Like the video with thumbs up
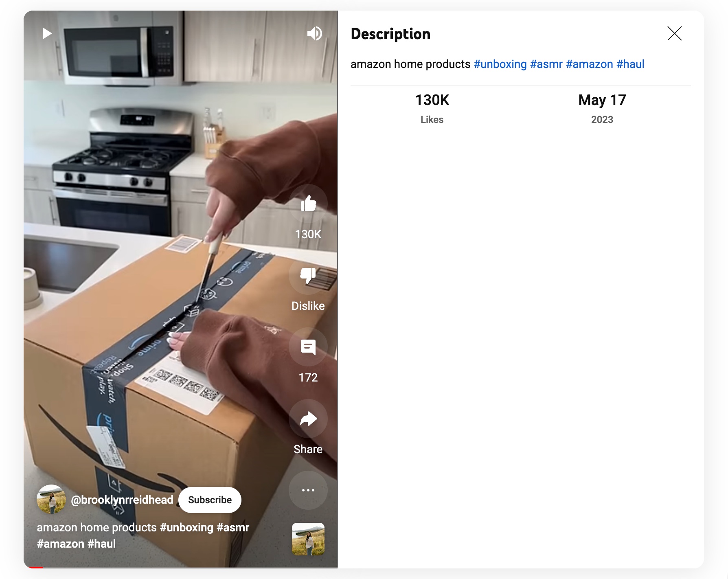The height and width of the screenshot is (579, 728). [308, 204]
